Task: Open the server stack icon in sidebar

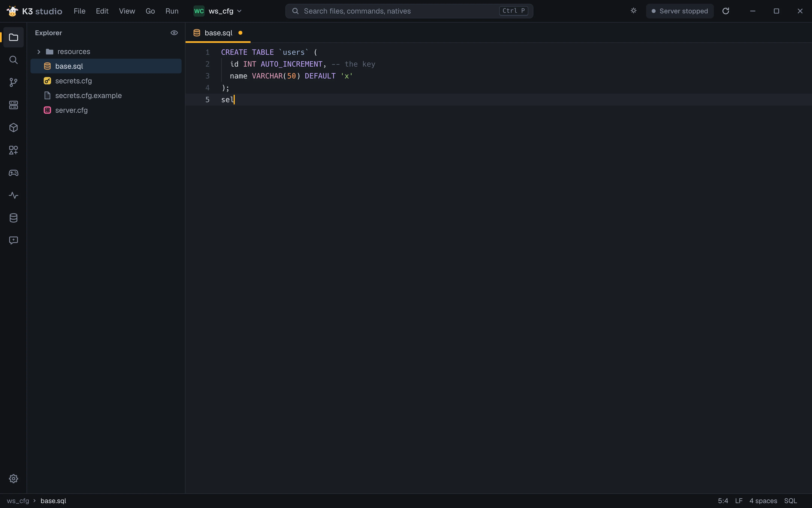Action: 13,105
